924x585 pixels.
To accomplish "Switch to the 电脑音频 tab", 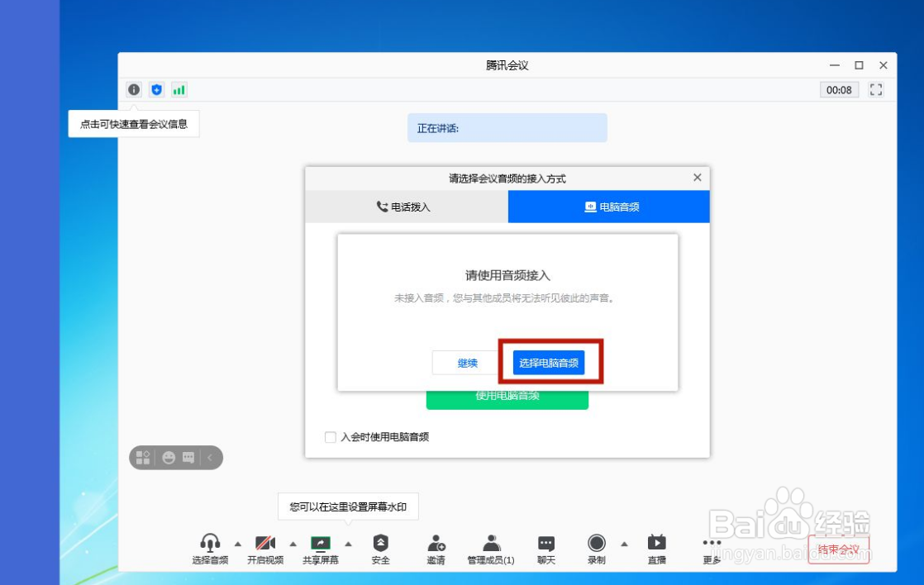I will pos(609,207).
